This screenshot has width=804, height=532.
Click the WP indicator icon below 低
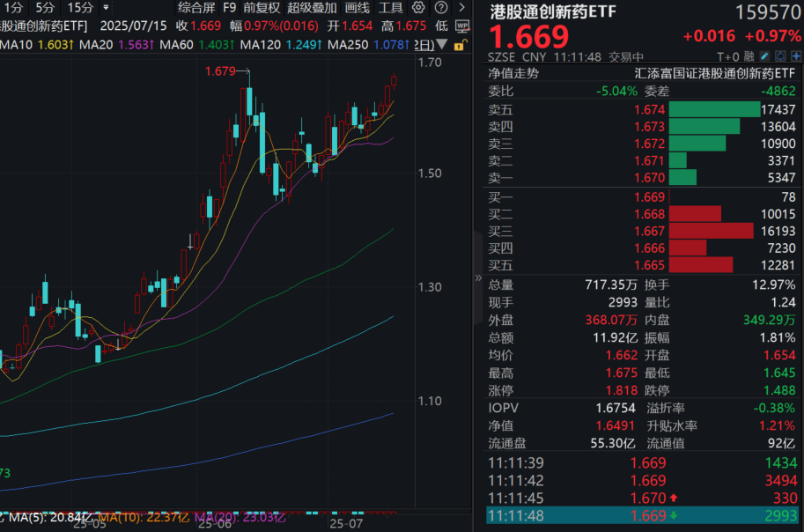pyautogui.click(x=461, y=24)
